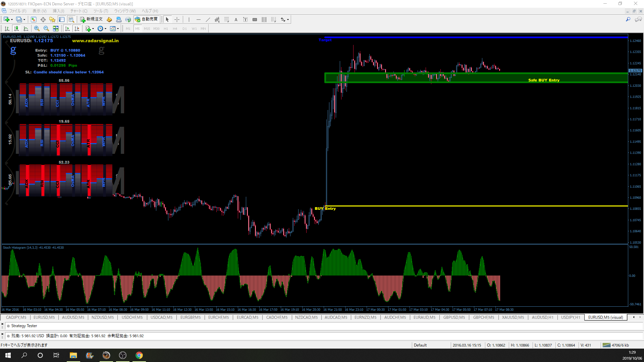Click the New Order (新規注文) button
Screen dimensions: 644x362
pyautogui.click(x=91, y=19)
